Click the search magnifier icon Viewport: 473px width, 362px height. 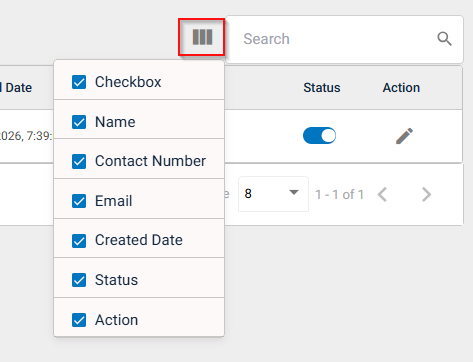pyautogui.click(x=444, y=39)
